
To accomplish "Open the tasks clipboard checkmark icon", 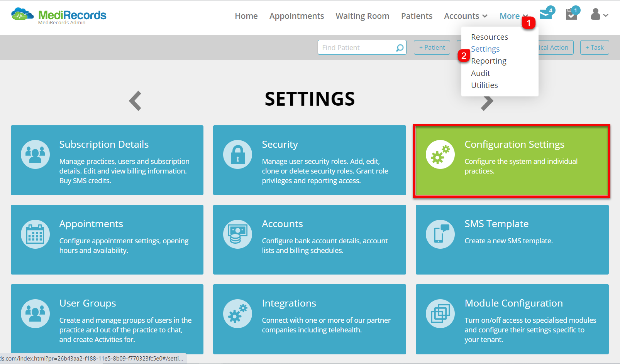I will pyautogui.click(x=571, y=14).
